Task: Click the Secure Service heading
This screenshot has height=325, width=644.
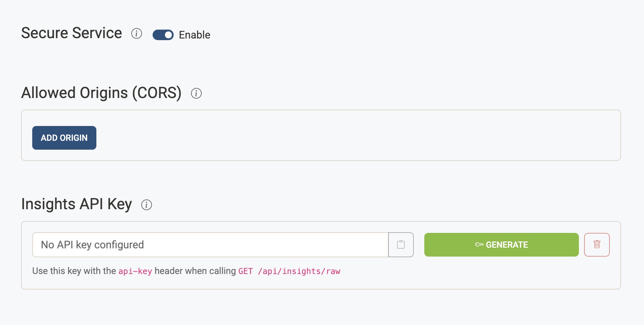Action: click(72, 33)
